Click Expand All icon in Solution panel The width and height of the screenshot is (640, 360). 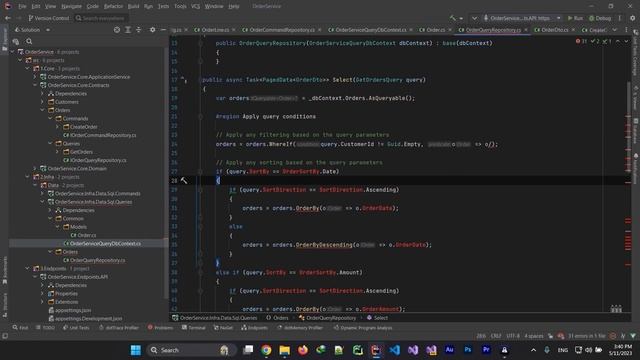128,30
